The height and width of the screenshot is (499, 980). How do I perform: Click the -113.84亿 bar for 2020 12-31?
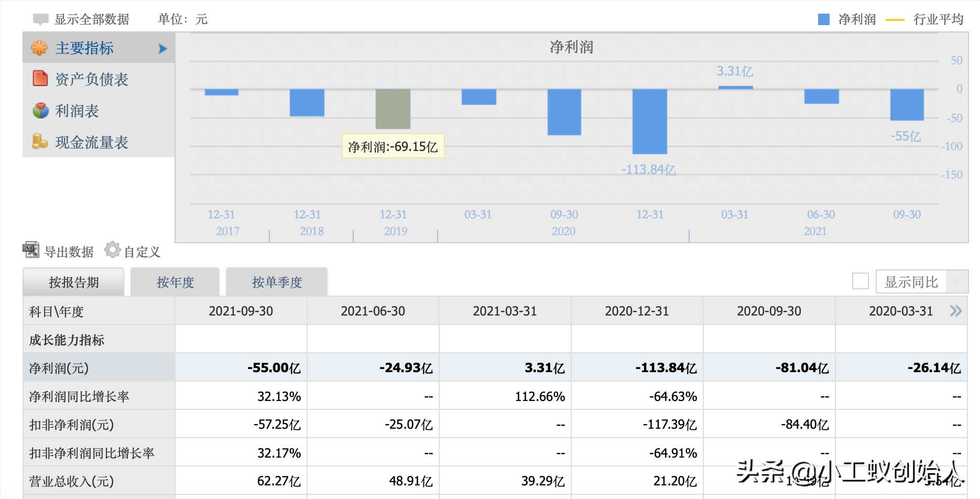650,122
